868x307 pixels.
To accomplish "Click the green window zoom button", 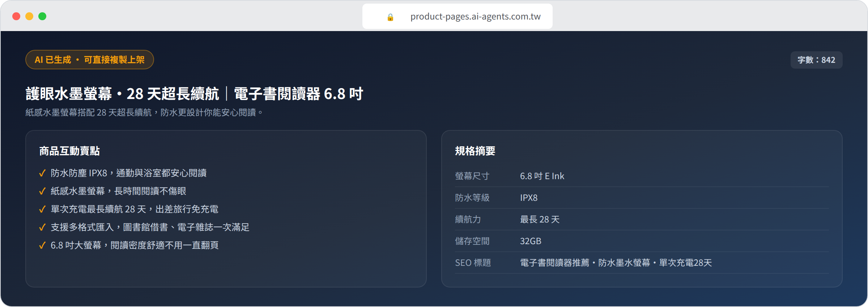I will click(42, 16).
